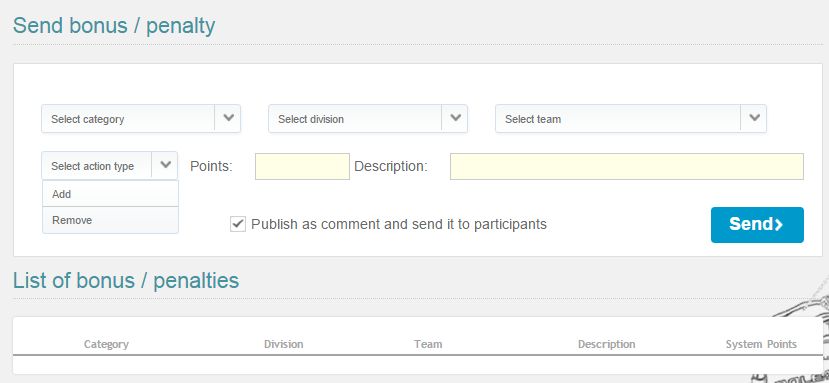Sort by Description column header
The image size is (829, 383).
[606, 344]
